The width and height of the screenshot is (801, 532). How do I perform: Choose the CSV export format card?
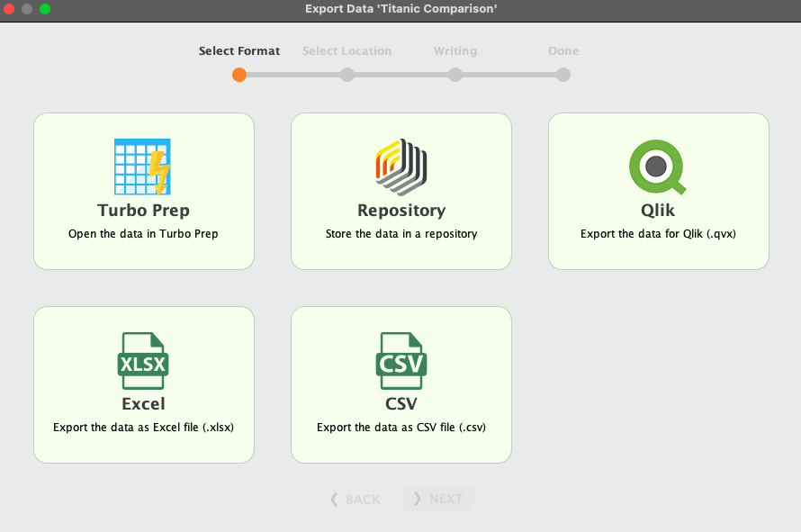click(401, 384)
